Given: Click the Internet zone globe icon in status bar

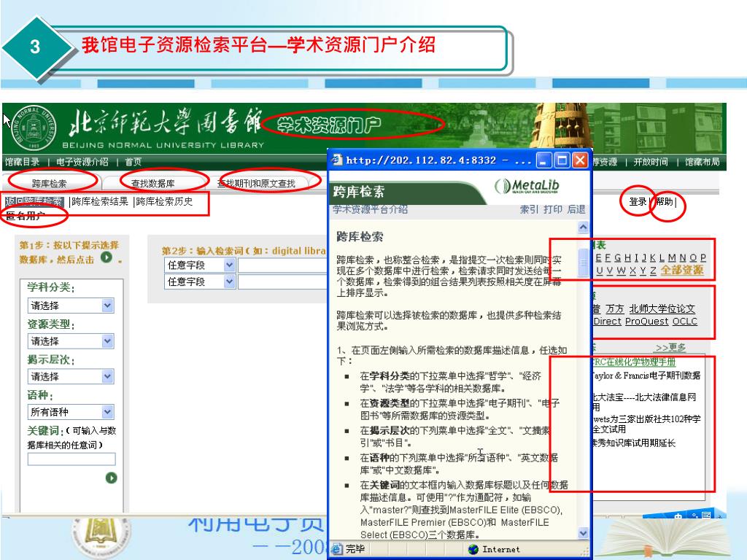Looking at the screenshot, I should (x=473, y=550).
